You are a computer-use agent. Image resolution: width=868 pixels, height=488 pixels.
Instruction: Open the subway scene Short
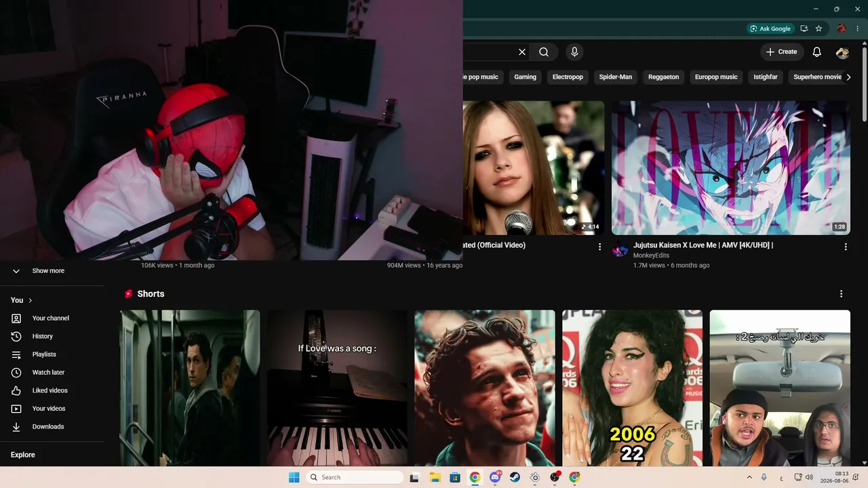pyautogui.click(x=190, y=388)
